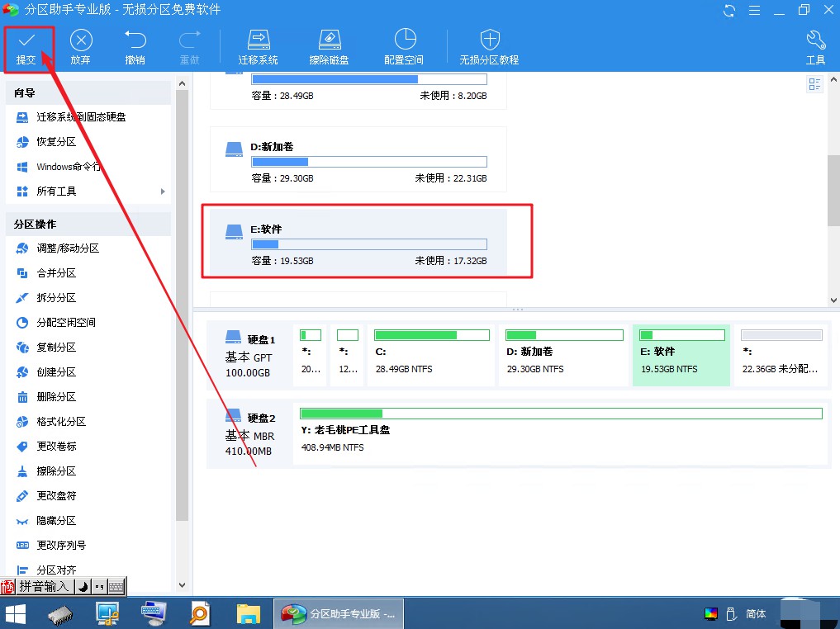Select the second small 12… partition block
The width and height of the screenshot is (840, 629).
click(347, 355)
